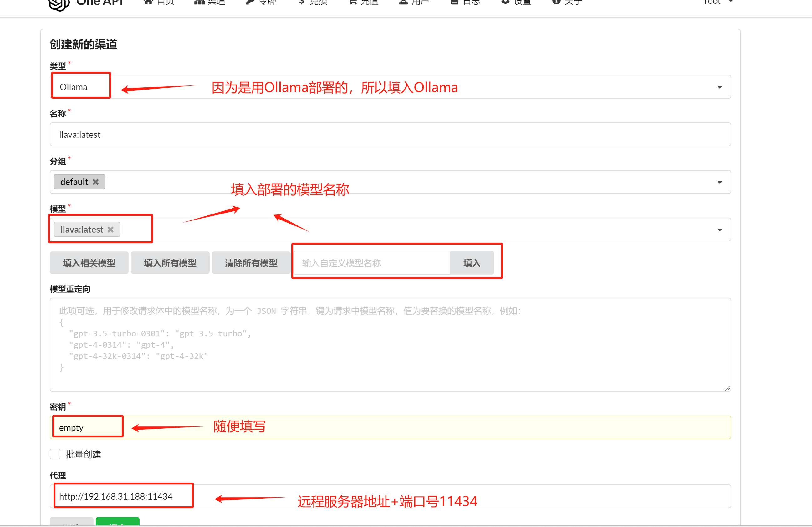This screenshot has height=527, width=812.
Task: Click the 清除所有模型 button
Action: pos(251,263)
